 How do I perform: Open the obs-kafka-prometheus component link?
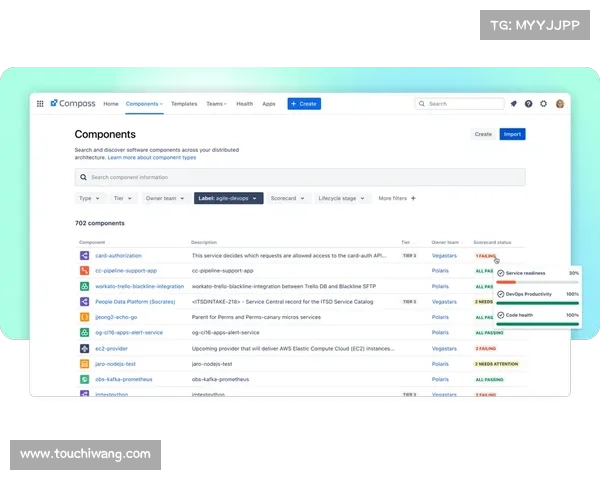point(124,379)
